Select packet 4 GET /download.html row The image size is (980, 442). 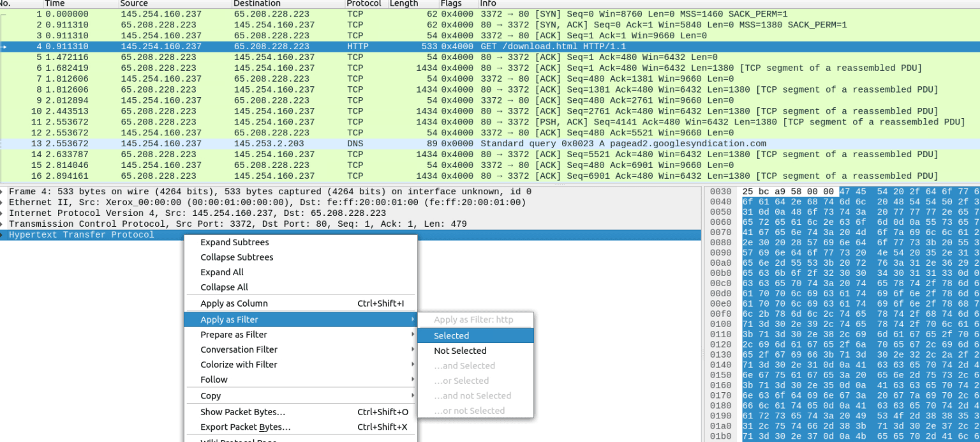(x=490, y=47)
